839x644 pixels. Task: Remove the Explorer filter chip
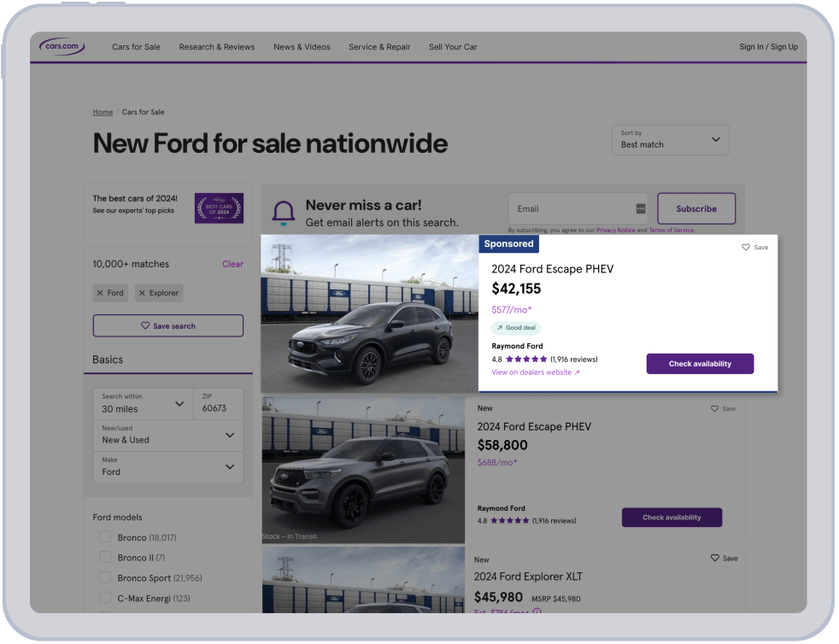[142, 293]
